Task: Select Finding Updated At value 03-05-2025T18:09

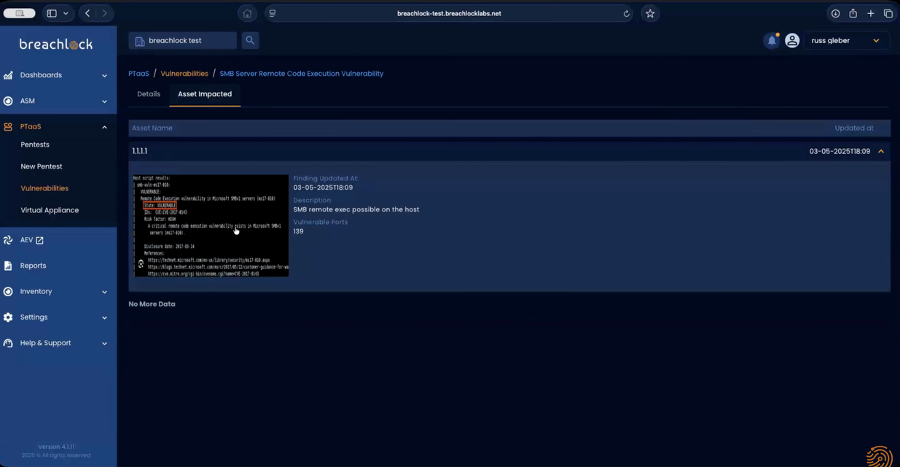Action: click(323, 188)
